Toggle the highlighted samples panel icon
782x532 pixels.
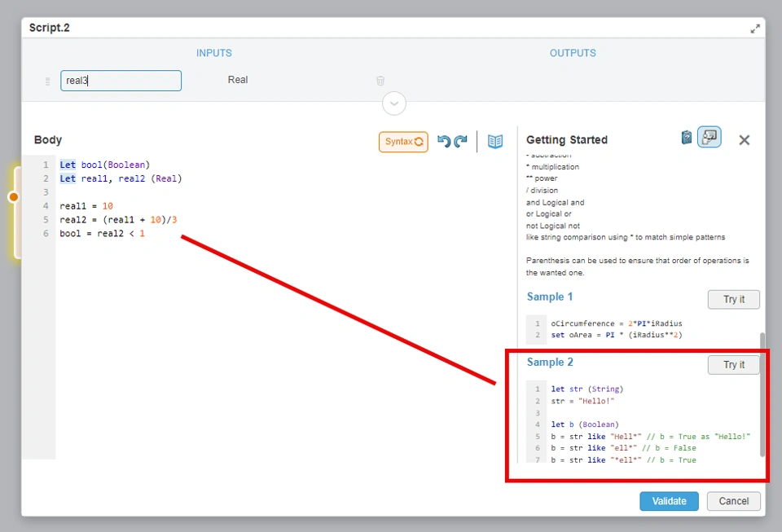click(x=710, y=138)
